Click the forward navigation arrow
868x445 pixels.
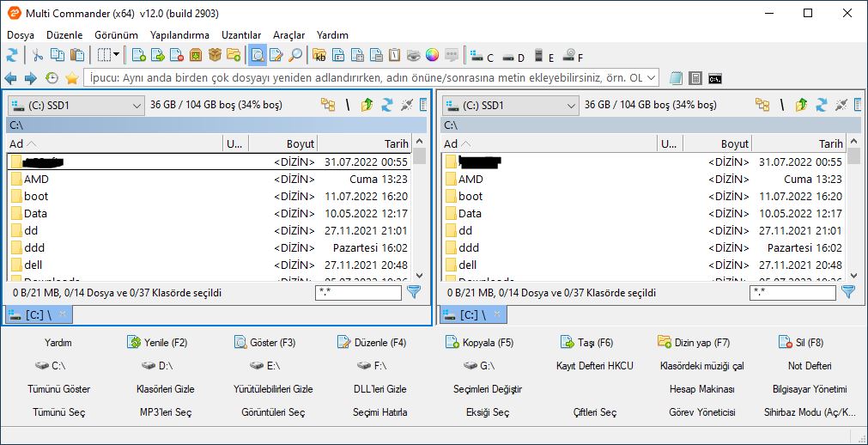(30, 78)
